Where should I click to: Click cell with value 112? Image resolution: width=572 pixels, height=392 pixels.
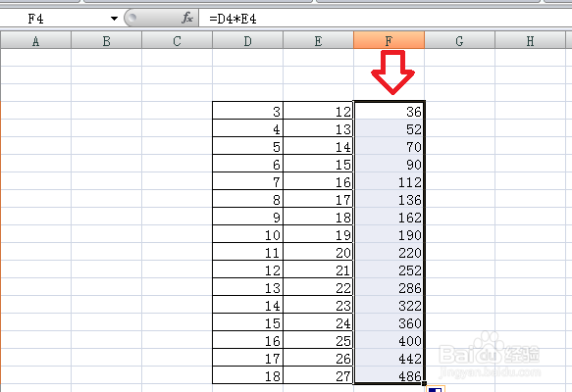(389, 181)
